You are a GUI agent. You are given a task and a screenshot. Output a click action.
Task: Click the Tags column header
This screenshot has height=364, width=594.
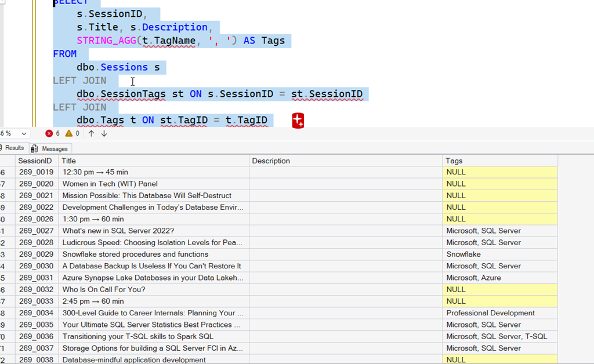point(454,161)
